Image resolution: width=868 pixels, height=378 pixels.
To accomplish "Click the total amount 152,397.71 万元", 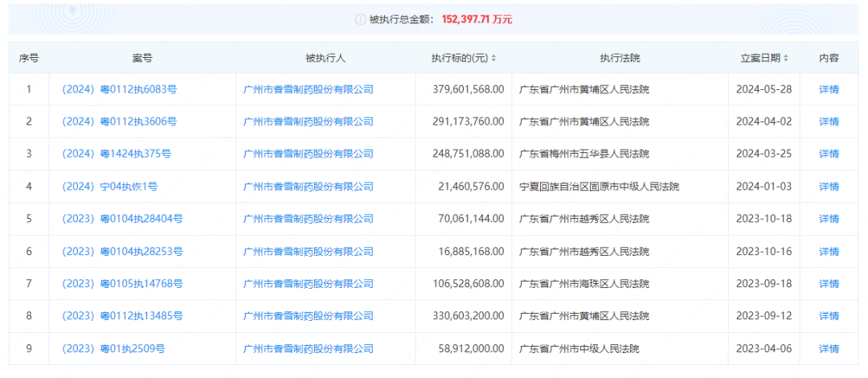I will (x=477, y=19).
